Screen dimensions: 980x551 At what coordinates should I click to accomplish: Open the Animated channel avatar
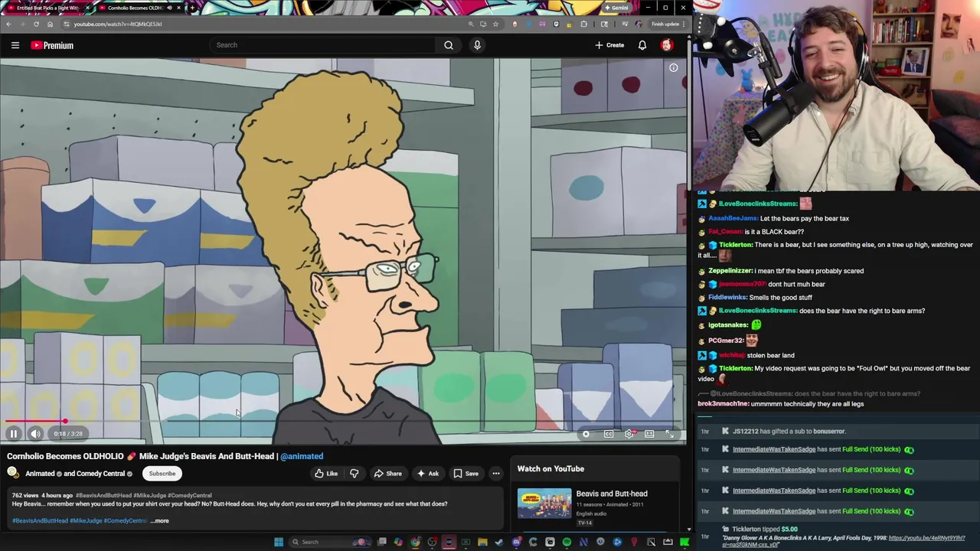pos(13,473)
